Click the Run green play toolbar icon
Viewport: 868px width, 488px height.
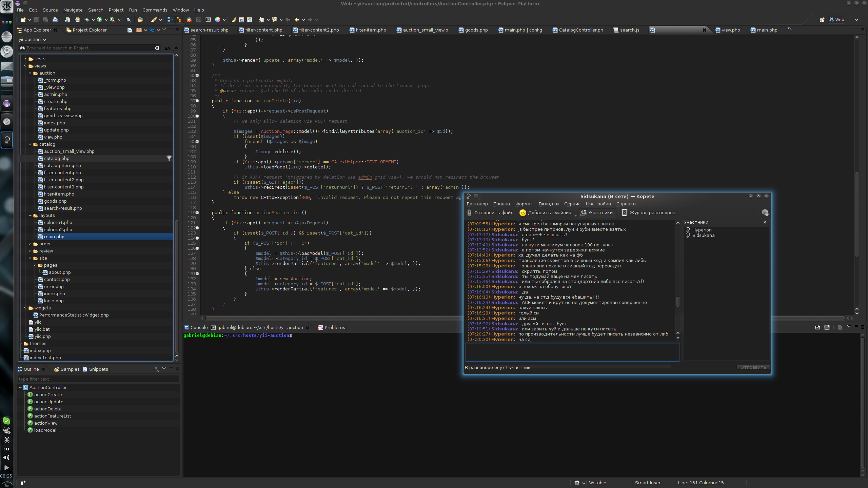[100, 20]
